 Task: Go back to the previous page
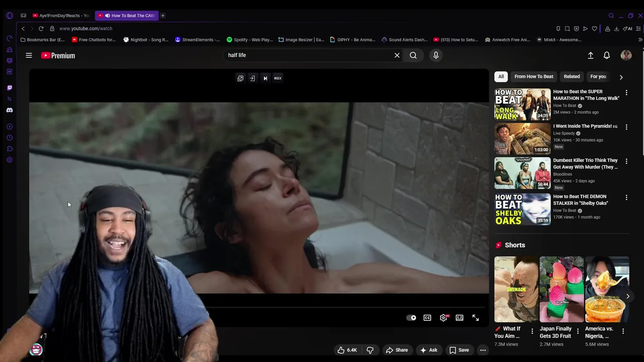tap(23, 29)
